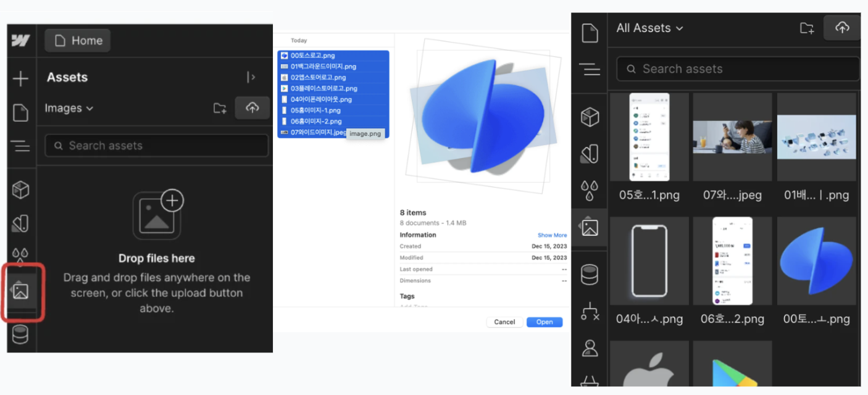
Task: Expand the All Assets filter dropdown
Action: [x=650, y=28]
